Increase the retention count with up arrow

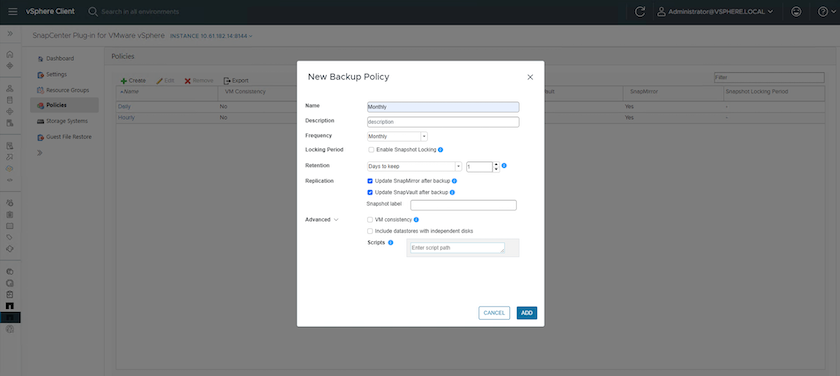497,164
